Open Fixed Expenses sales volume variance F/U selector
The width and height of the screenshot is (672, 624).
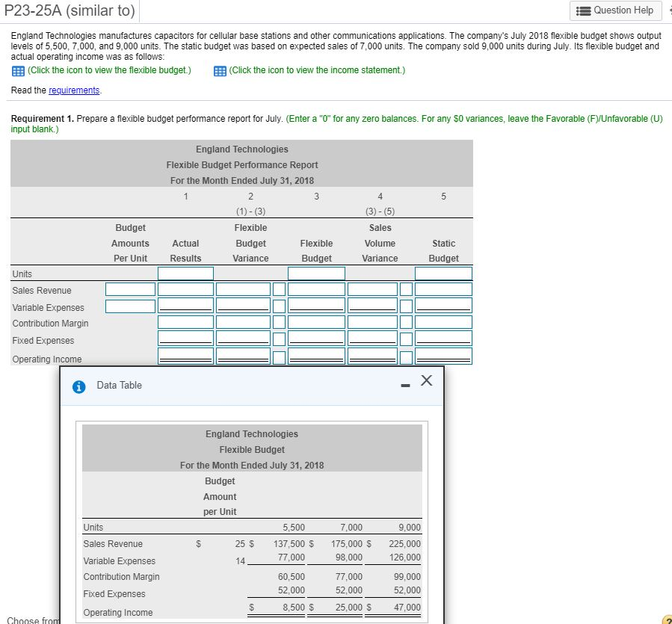pyautogui.click(x=407, y=339)
